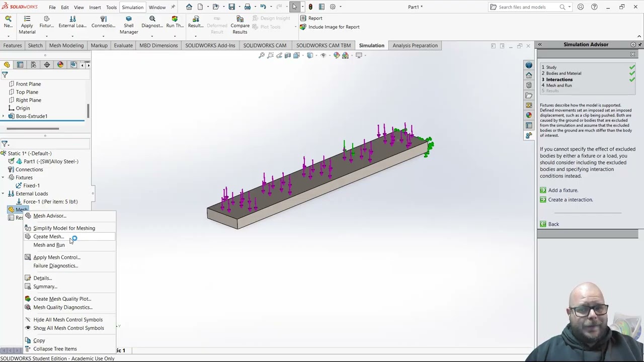Screen dimensions: 644x362
Task: Click the Undo arrow icon
Action: point(263,7)
